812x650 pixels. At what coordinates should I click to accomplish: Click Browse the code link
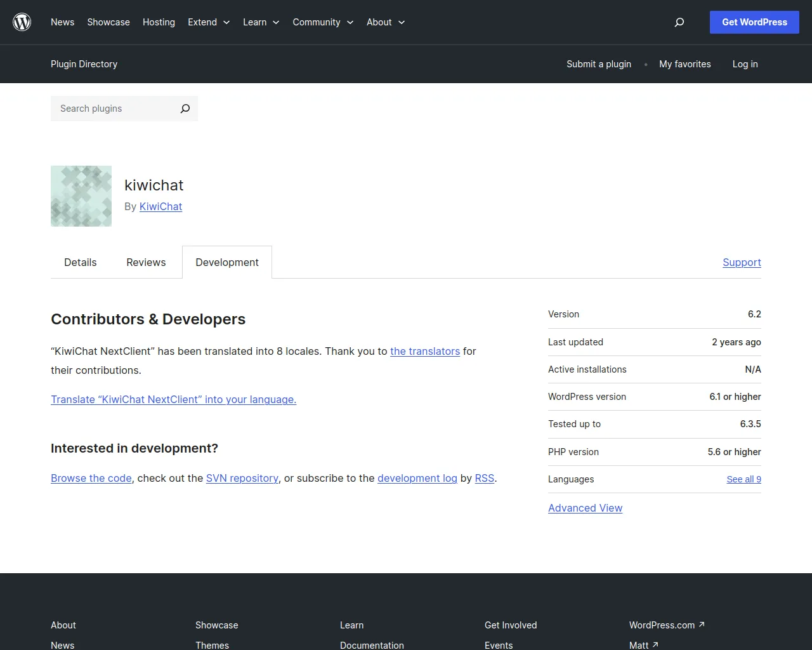click(x=91, y=478)
